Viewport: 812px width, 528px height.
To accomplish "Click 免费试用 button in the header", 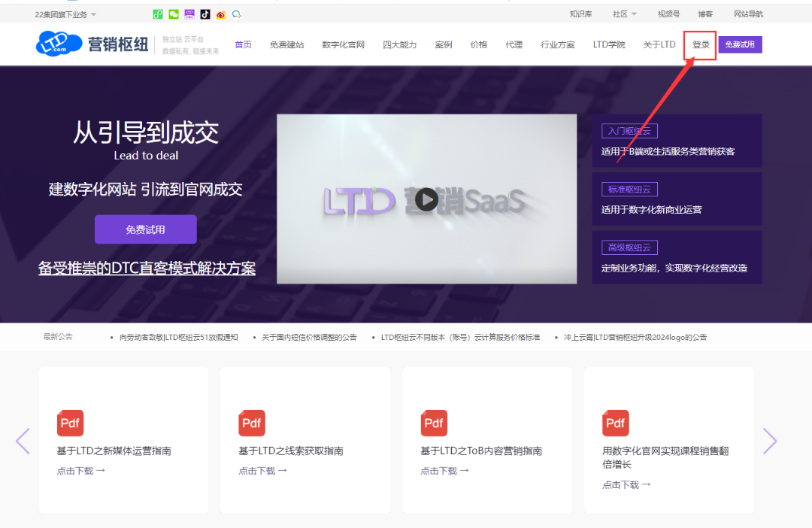I will coord(740,44).
